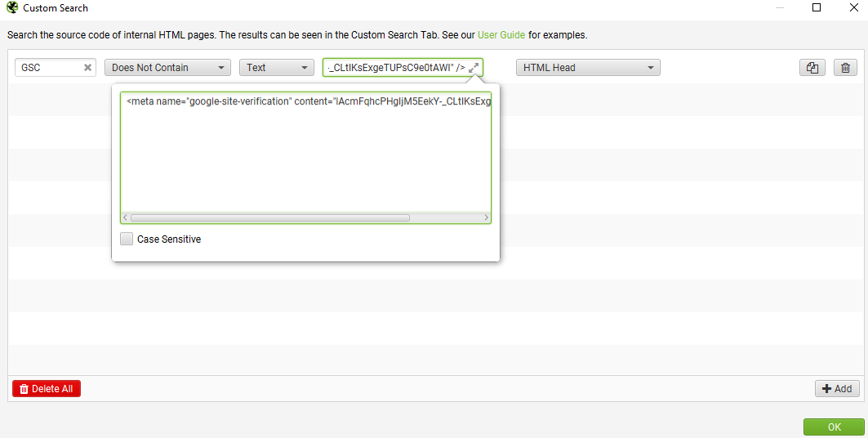The height and width of the screenshot is (438, 868).
Task: Click the search string input field
Action: tap(396, 68)
